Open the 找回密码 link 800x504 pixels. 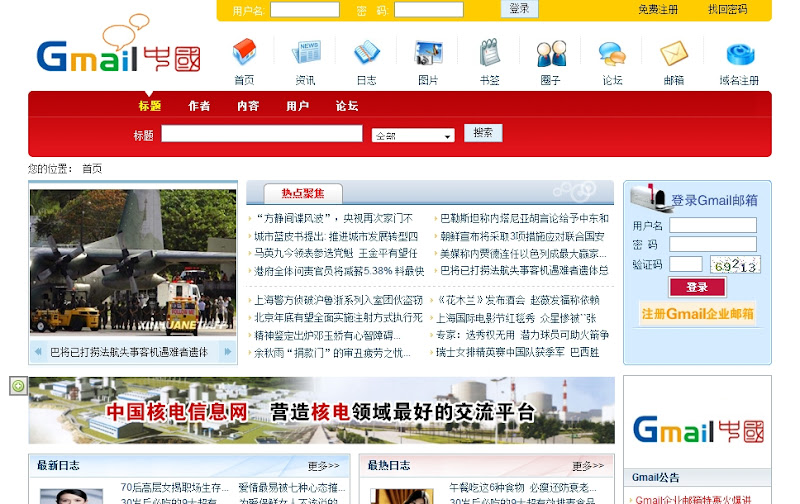(728, 9)
